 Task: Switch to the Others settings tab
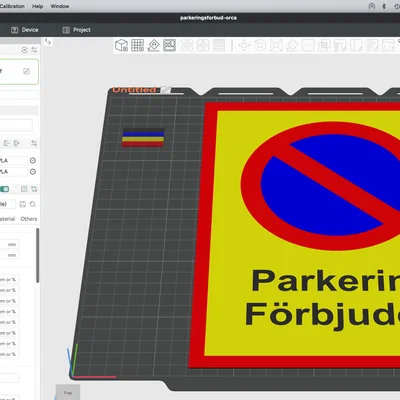click(29, 219)
